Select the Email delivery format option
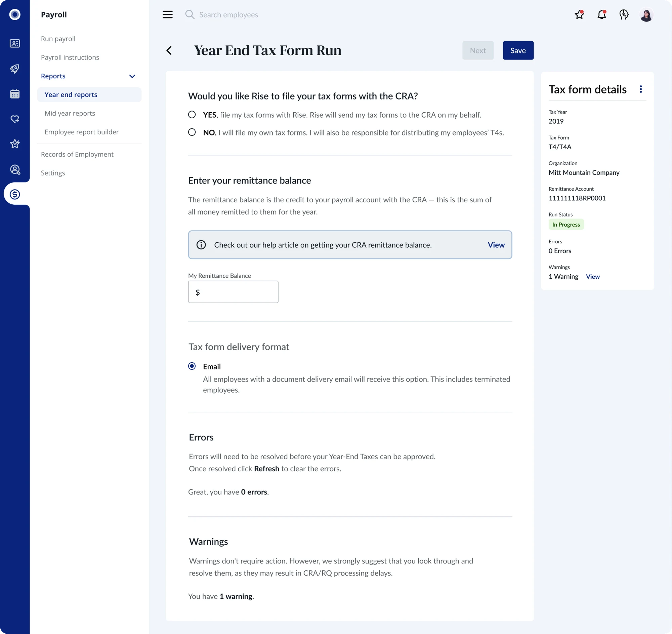 click(192, 366)
